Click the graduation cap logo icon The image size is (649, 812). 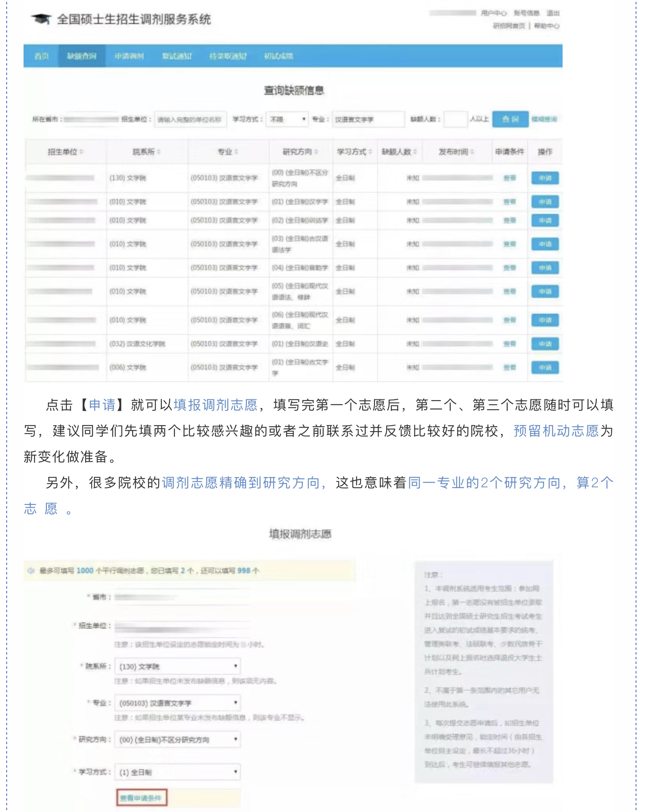41,18
